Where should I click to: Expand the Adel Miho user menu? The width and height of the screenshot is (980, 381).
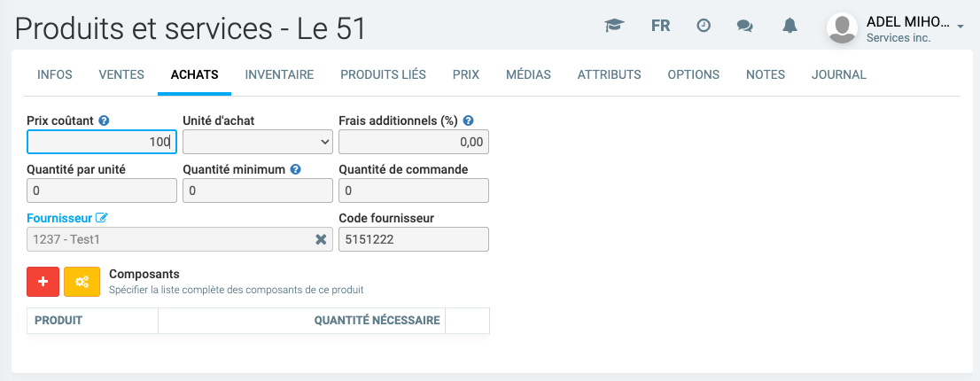point(960,27)
